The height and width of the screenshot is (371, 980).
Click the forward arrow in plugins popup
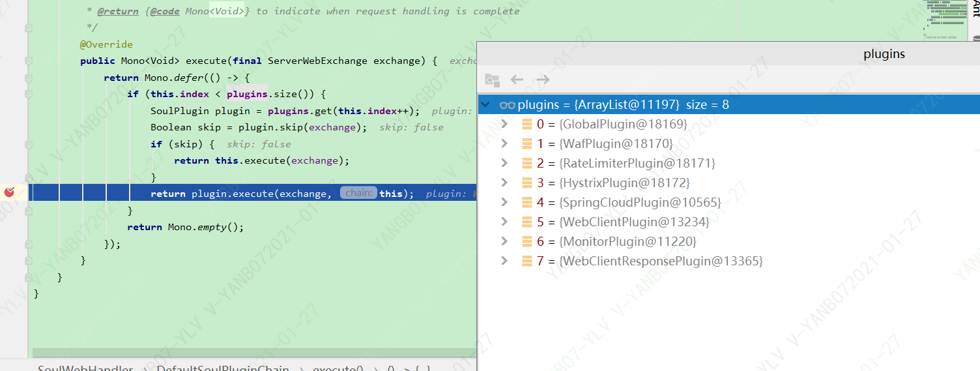pyautogui.click(x=543, y=80)
